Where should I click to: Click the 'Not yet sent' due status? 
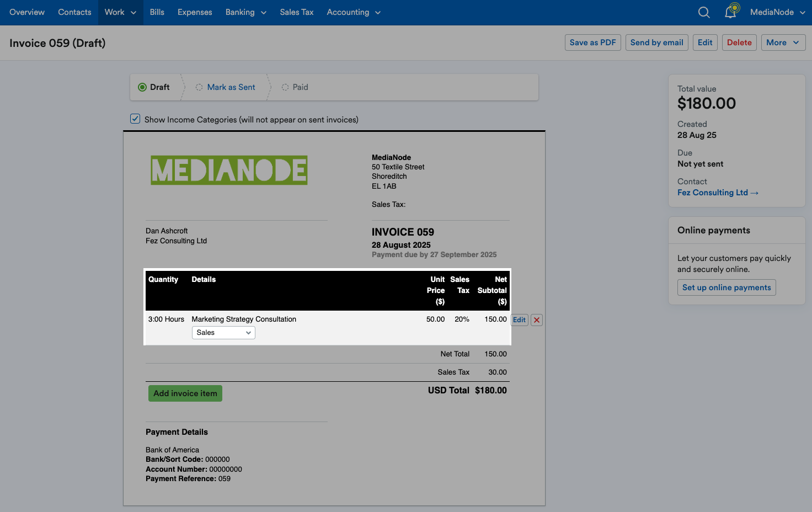[700, 164]
